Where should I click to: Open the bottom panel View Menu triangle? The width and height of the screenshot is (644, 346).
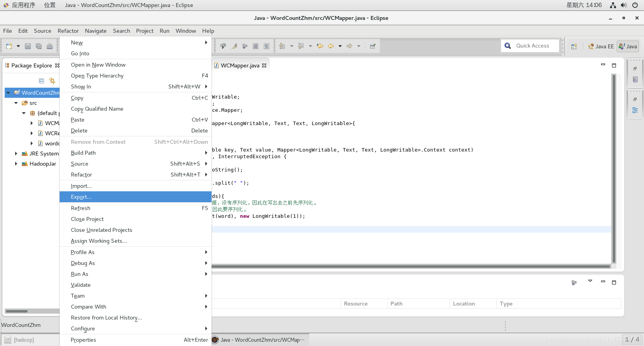(x=590, y=281)
